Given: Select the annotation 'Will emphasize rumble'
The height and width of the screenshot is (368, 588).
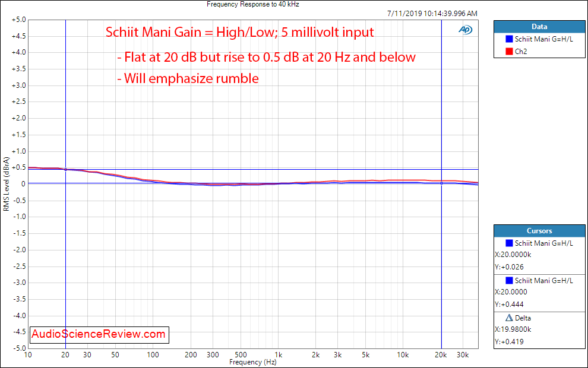Looking at the screenshot, I should click(x=188, y=79).
